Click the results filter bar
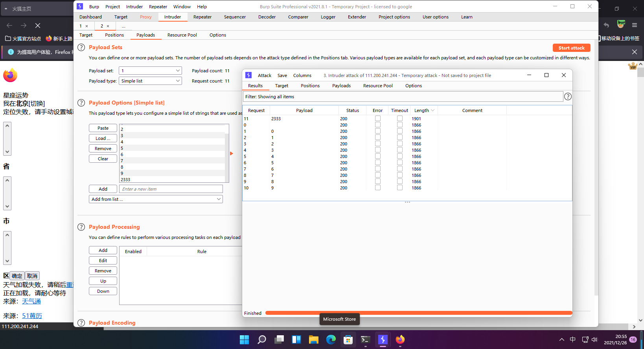The image size is (644, 349). [x=403, y=97]
